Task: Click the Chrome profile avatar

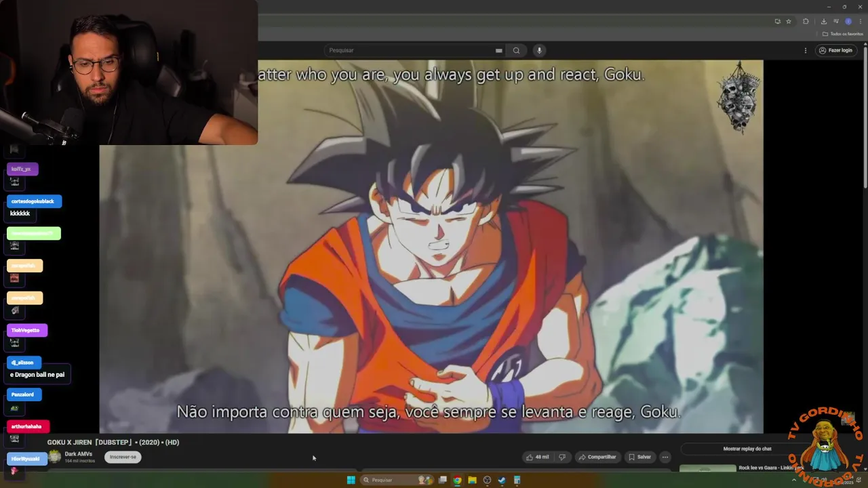Action: pyautogui.click(x=848, y=21)
